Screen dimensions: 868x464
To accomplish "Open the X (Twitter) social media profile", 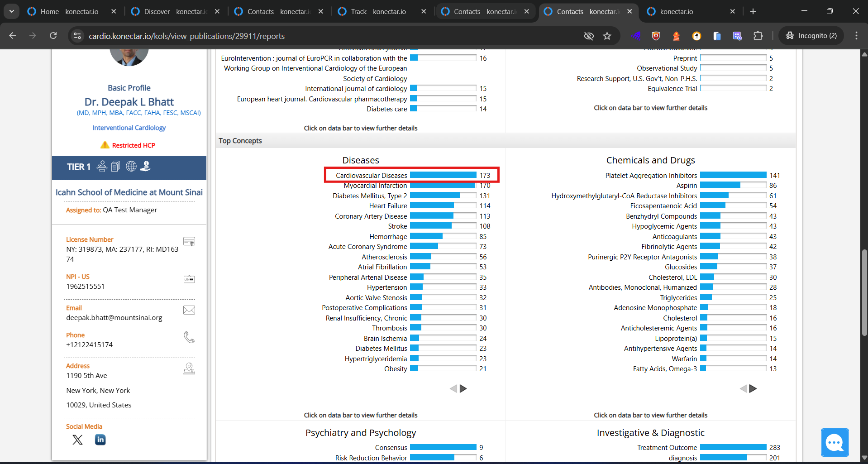I will [78, 440].
